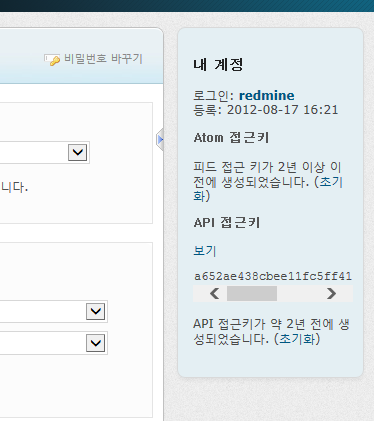Expand the dropdown arrow in the upper fieldset
This screenshot has width=374, height=421.
coord(78,152)
